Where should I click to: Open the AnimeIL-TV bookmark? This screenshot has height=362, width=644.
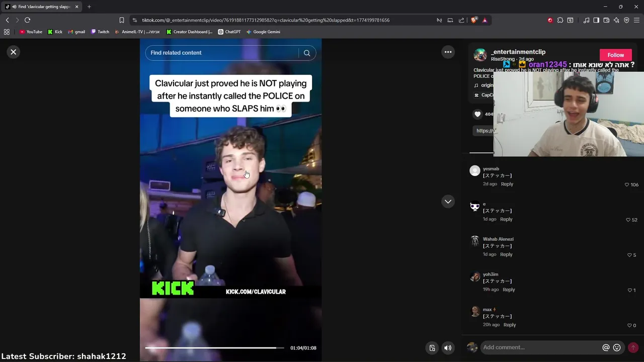137,32
